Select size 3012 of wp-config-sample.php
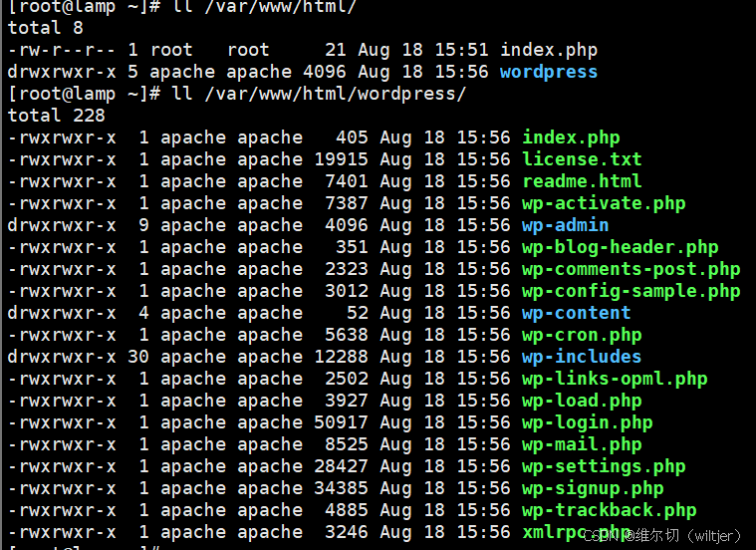Screen dimensions: 756x550 [x=347, y=291]
